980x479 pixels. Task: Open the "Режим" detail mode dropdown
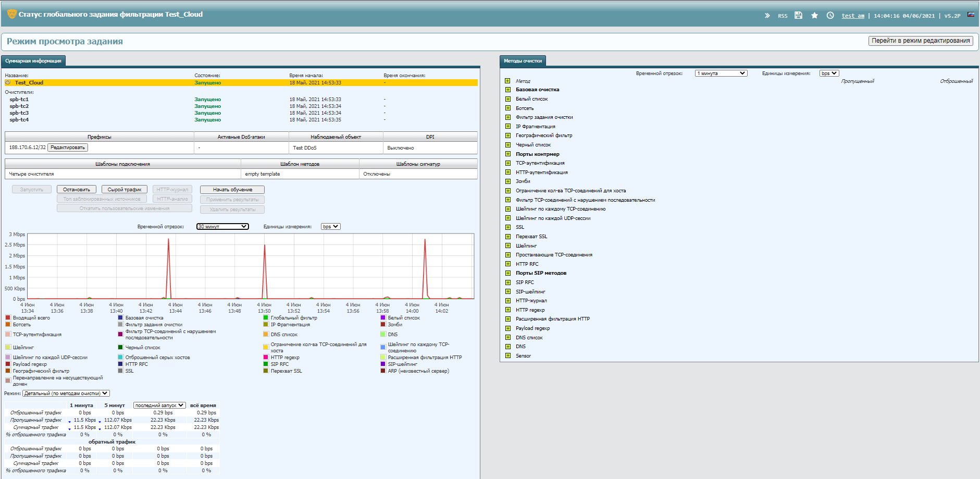point(66,394)
